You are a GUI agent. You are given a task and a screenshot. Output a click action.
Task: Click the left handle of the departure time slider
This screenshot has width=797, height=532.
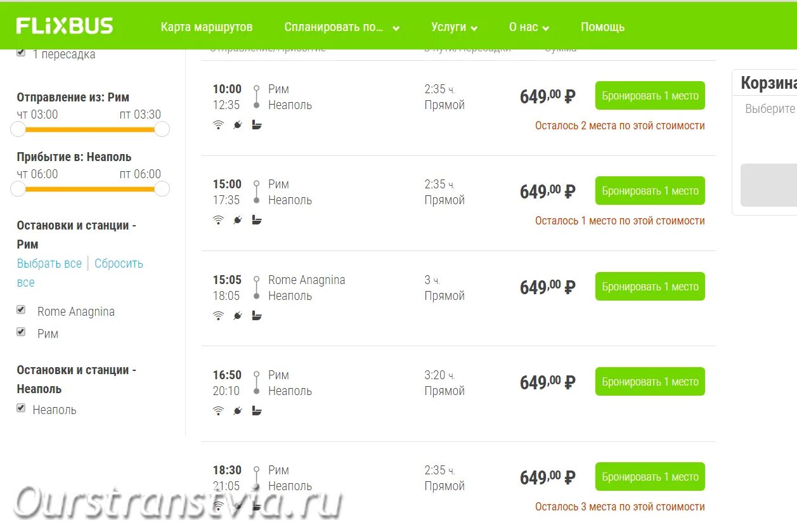18,129
